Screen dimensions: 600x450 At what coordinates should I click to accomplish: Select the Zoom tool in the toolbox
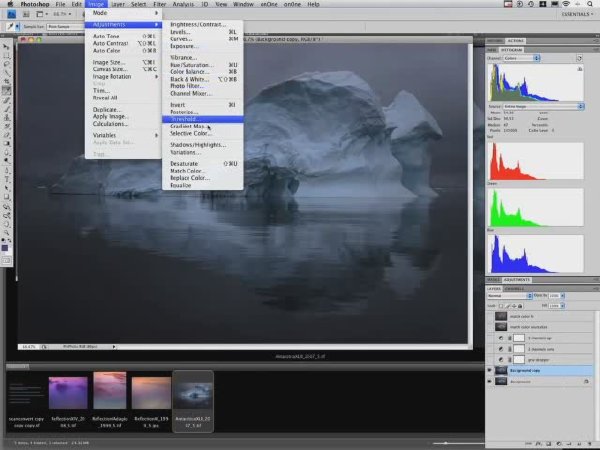(7, 233)
